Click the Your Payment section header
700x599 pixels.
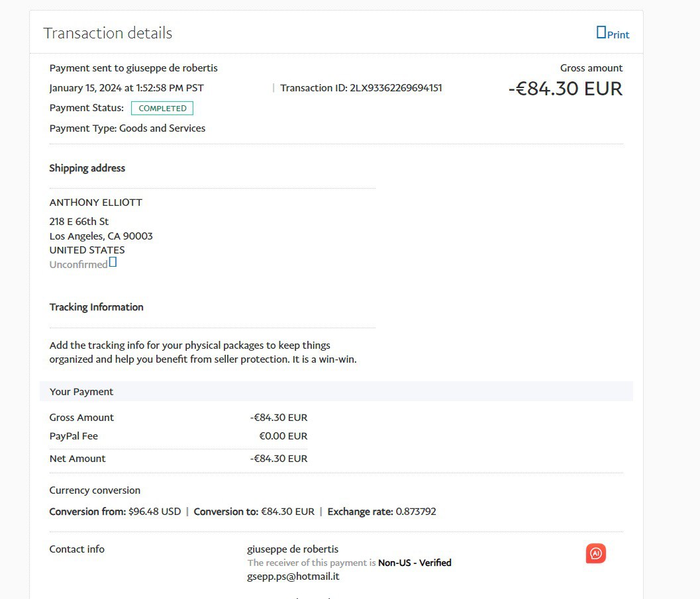point(81,392)
